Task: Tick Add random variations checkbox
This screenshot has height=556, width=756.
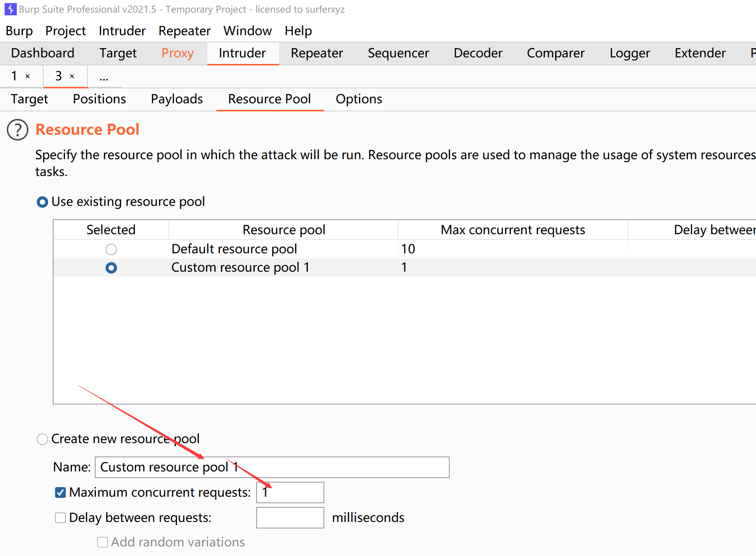Action: [102, 542]
